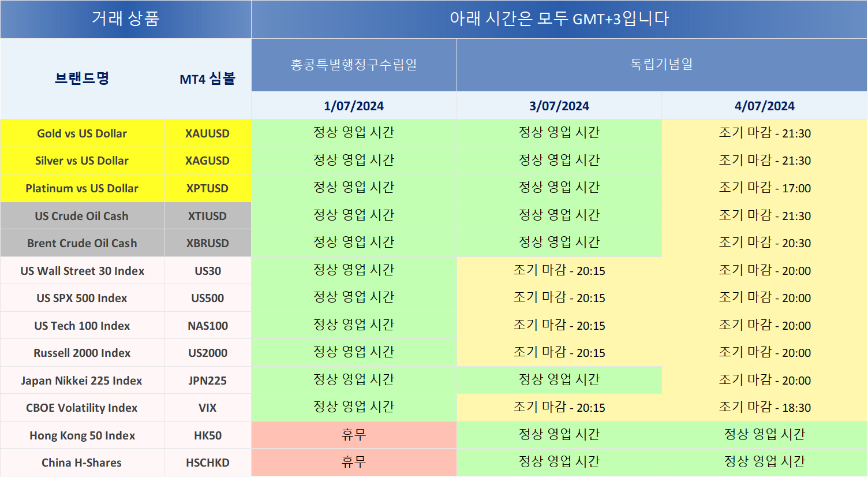This screenshot has height=477, width=868.
Task: Select the HSCHKD symbol cell
Action: tap(207, 463)
